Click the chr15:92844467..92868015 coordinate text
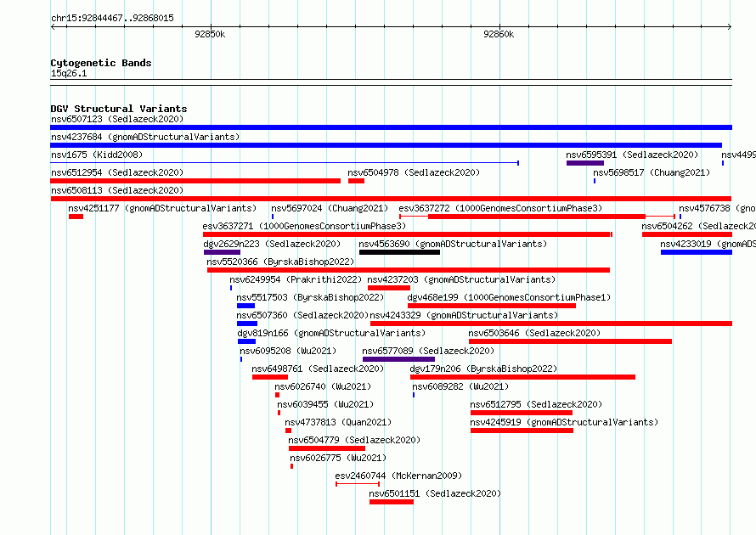Screen dimensions: 756x535 (112, 18)
